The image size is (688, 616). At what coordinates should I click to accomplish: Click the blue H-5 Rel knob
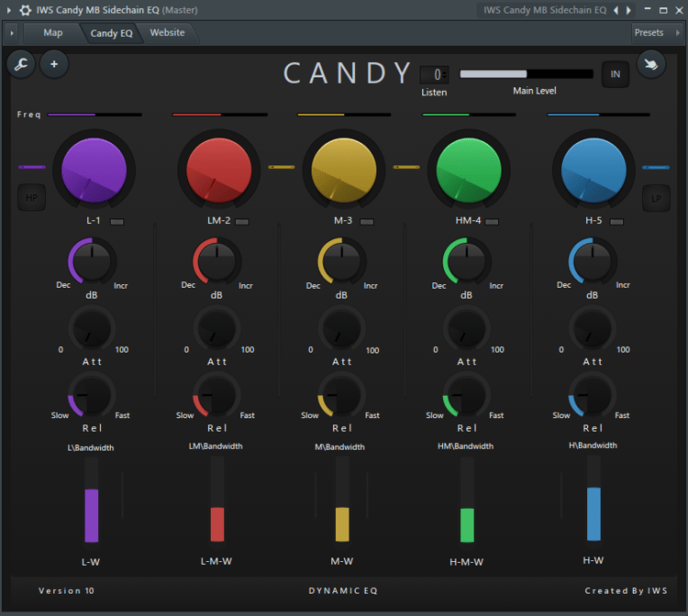pos(593,394)
